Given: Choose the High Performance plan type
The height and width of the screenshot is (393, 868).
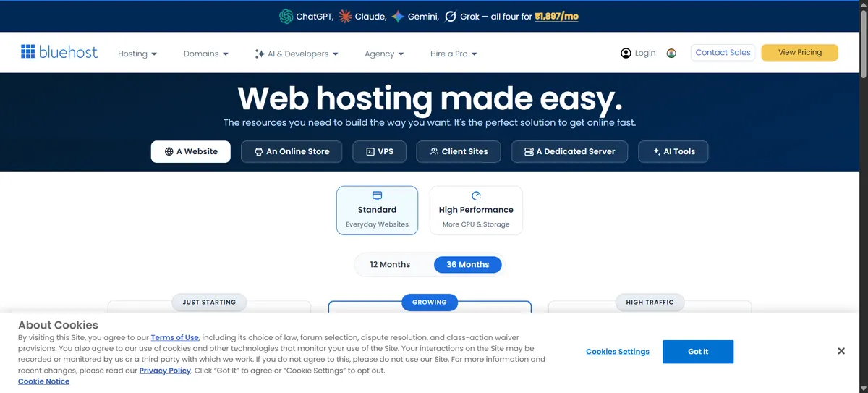Looking at the screenshot, I should tap(476, 211).
